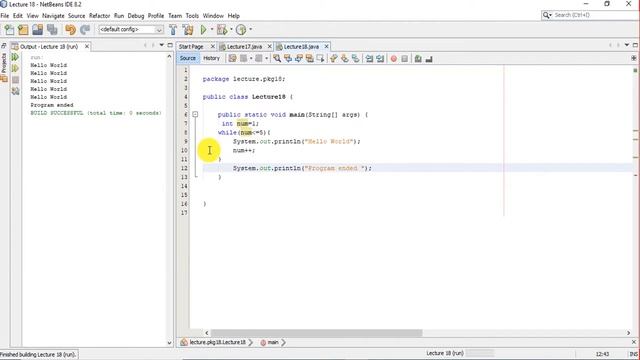Switch the editor to History view

click(211, 58)
